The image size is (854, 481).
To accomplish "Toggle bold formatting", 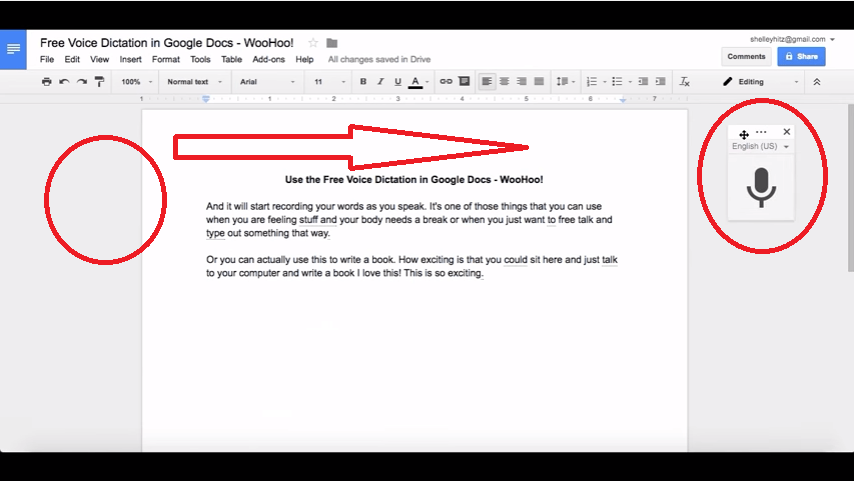I will (x=363, y=82).
